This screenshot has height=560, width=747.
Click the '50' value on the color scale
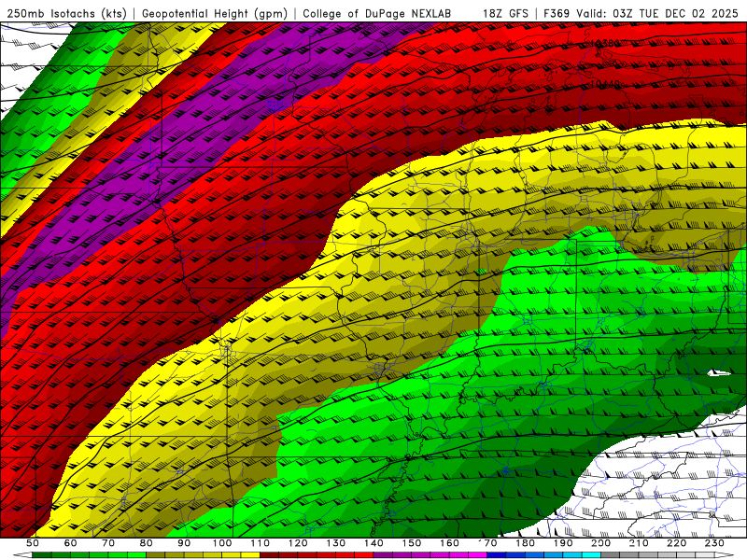point(33,543)
